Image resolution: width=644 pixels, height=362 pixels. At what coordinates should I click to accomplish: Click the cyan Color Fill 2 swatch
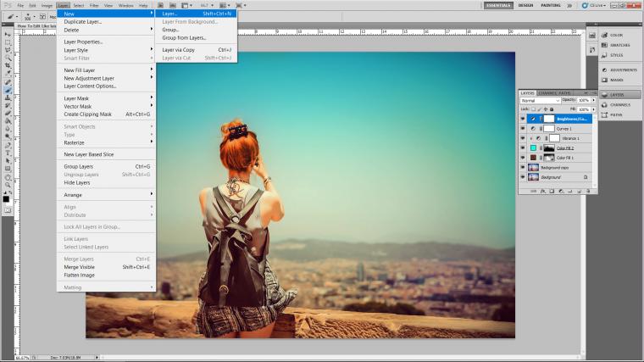tap(533, 148)
